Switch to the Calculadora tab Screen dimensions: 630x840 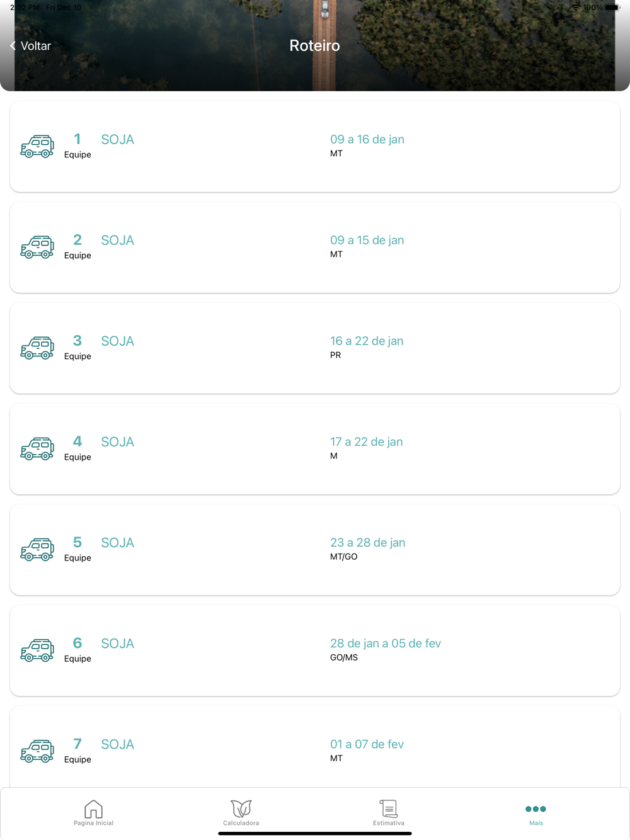pyautogui.click(x=241, y=813)
